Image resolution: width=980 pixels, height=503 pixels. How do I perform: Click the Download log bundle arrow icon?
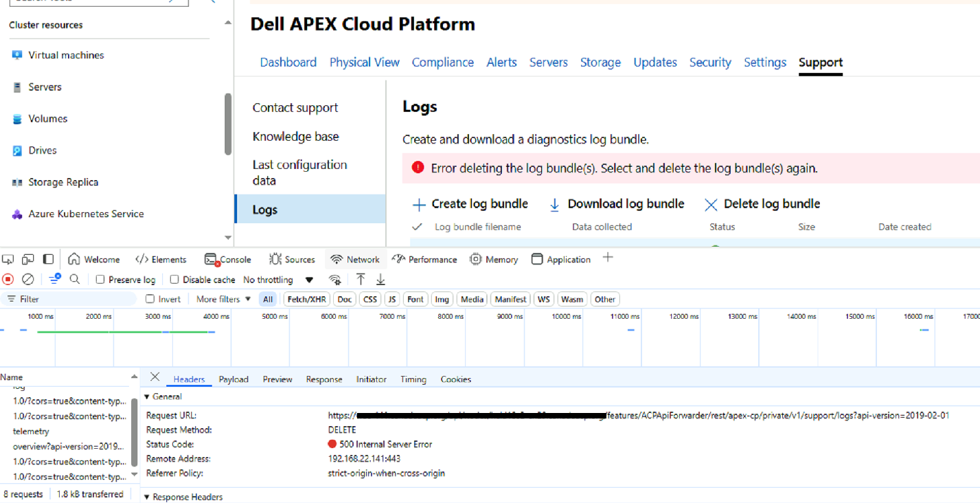coord(555,205)
